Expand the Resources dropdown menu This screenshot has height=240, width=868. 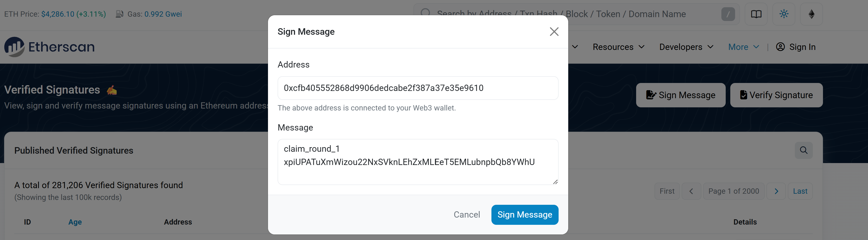[618, 47]
